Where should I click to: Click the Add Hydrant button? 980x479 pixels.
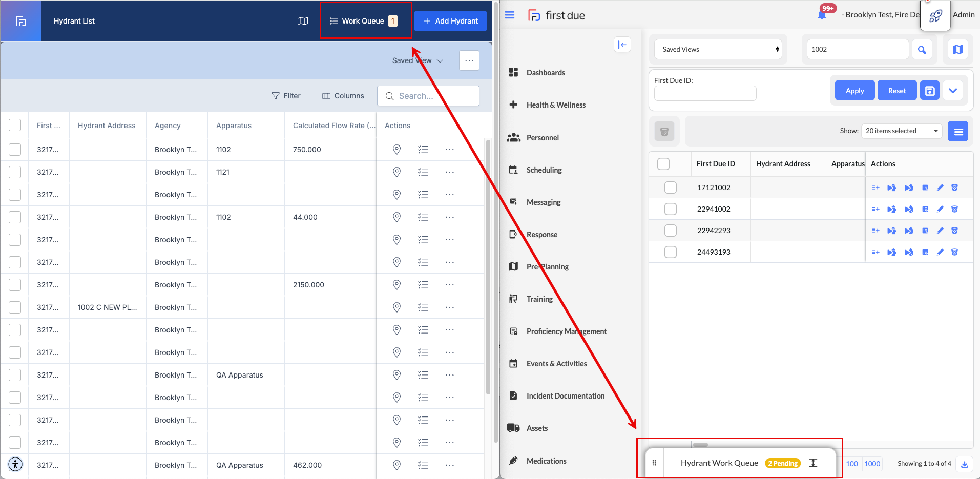(x=450, y=21)
